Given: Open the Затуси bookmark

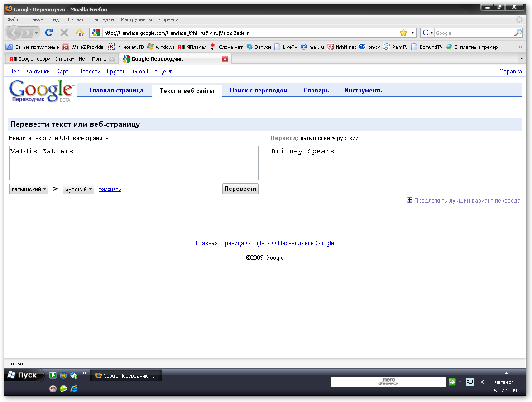Looking at the screenshot, I should point(259,47).
